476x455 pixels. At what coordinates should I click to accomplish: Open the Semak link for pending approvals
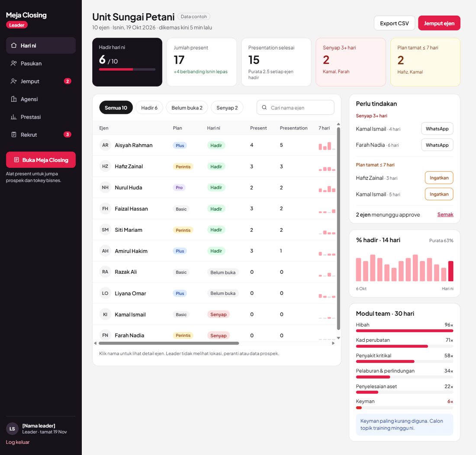(x=445, y=215)
